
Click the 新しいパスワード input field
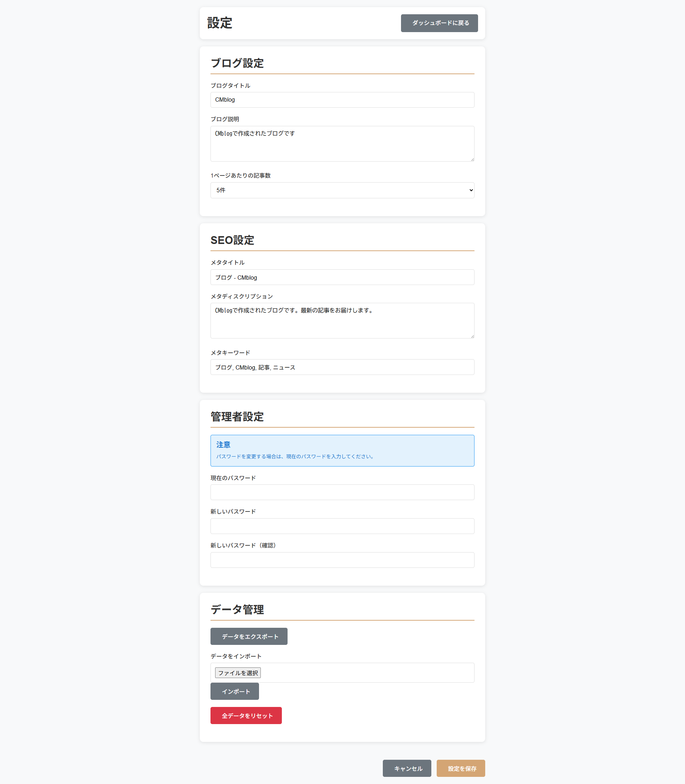point(342,526)
